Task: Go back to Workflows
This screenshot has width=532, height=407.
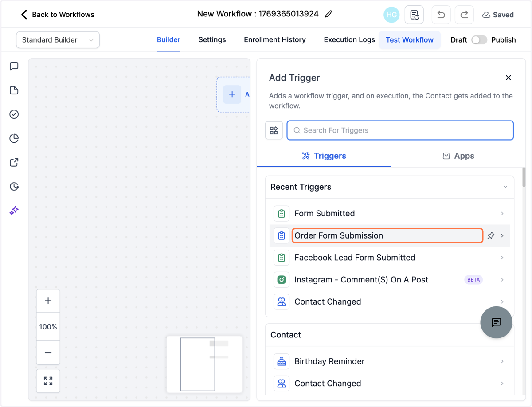Action: 58,15
